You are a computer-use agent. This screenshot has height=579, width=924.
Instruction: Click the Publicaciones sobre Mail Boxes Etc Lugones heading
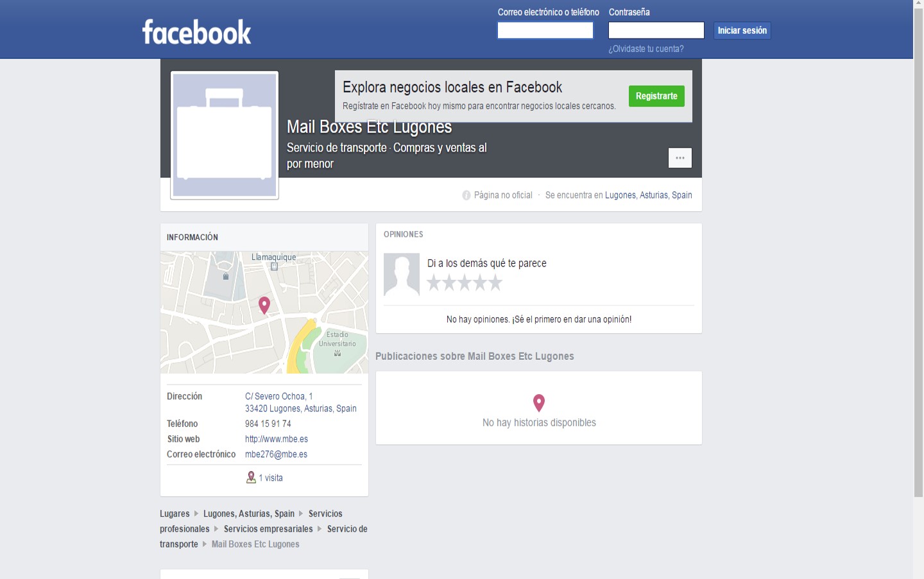coord(475,356)
